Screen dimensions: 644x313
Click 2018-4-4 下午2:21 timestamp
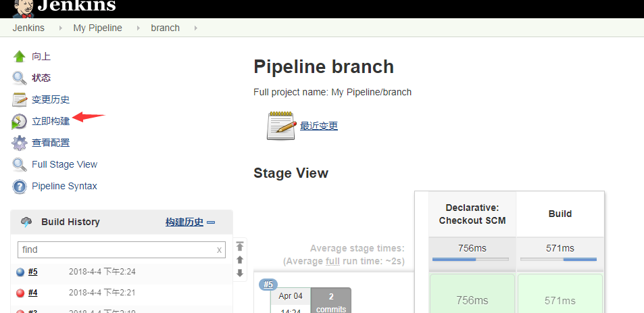(102, 293)
